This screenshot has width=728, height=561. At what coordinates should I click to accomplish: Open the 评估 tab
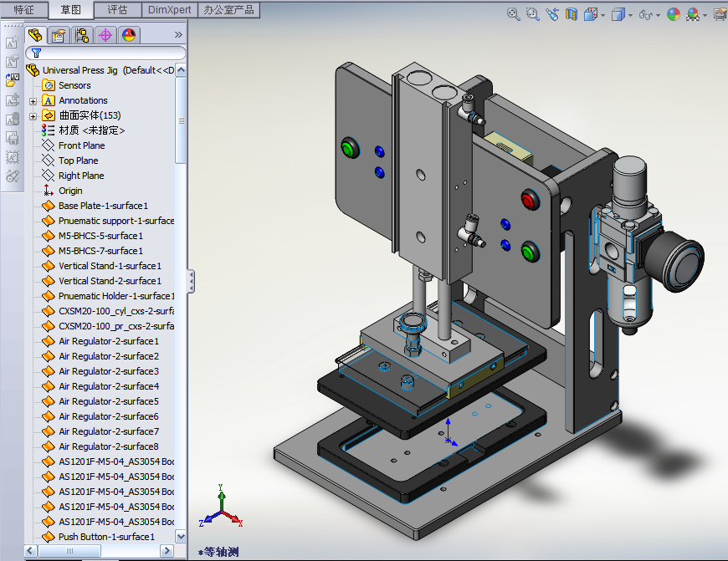pos(118,10)
